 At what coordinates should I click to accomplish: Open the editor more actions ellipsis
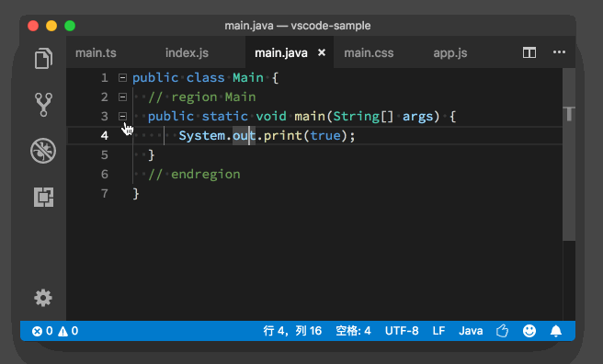coord(559,52)
